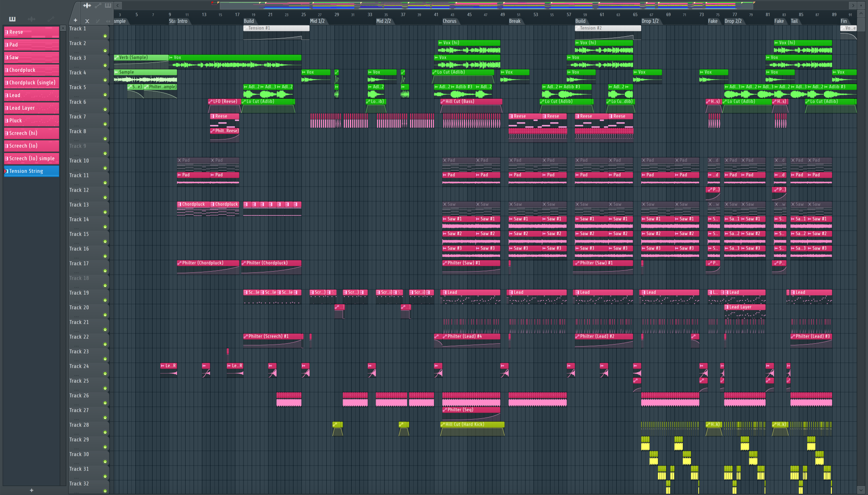Image resolution: width=868 pixels, height=495 pixels.
Task: Select the Pluck pattern in the picker
Action: point(31,121)
